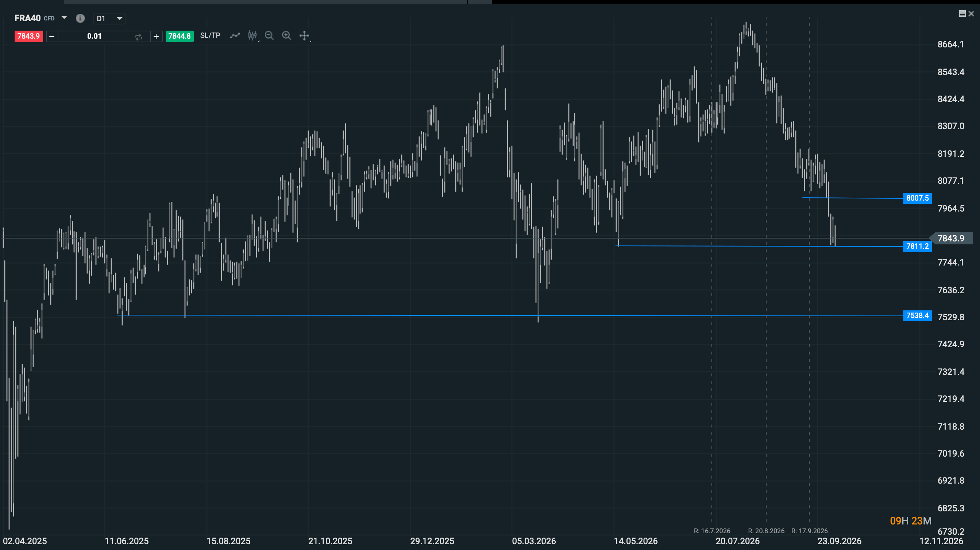Expand the FRA40 symbol dropdown arrow
Image resolution: width=980 pixels, height=550 pixels.
point(64,18)
